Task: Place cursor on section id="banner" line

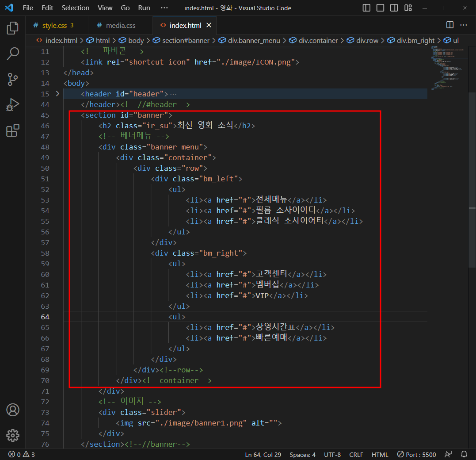Action: tap(126, 115)
